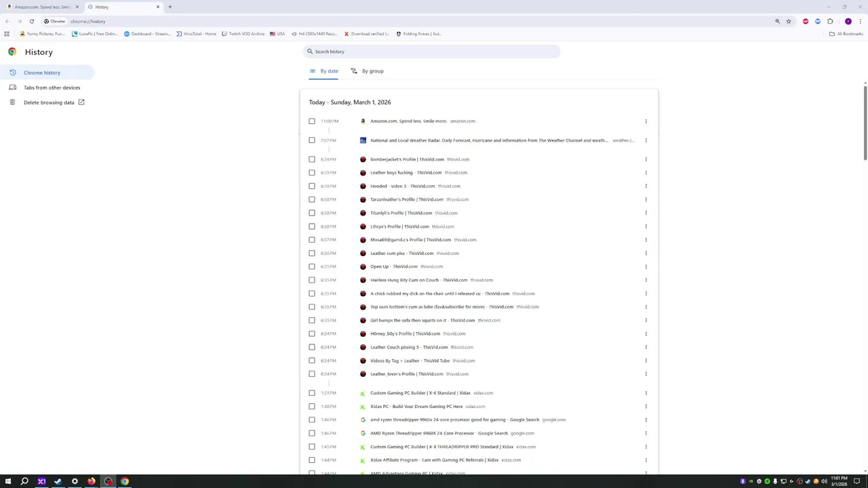Open the blue extension icon beside ABP

click(817, 21)
